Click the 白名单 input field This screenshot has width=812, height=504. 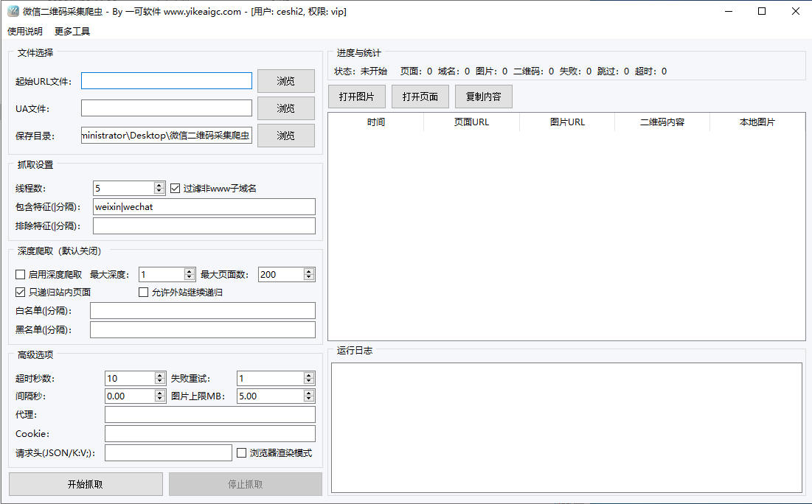point(203,310)
